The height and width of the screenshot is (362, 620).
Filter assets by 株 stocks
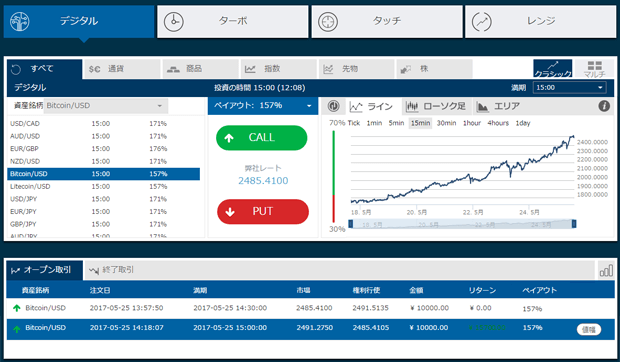(435, 69)
